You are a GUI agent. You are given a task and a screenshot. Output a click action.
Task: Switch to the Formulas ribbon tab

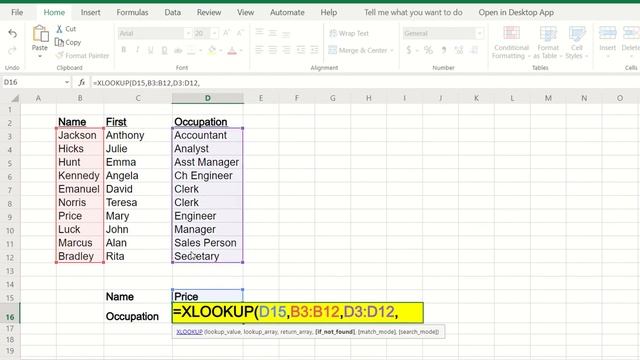pyautogui.click(x=132, y=12)
